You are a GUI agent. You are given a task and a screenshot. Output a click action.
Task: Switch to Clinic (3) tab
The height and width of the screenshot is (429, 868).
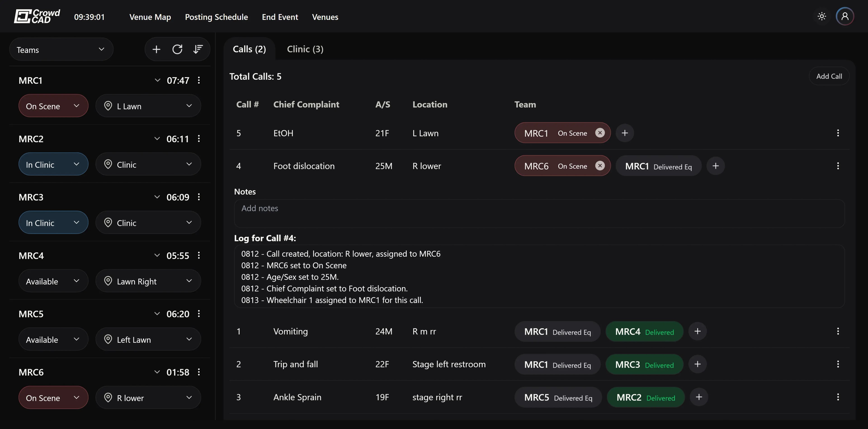[x=305, y=49]
